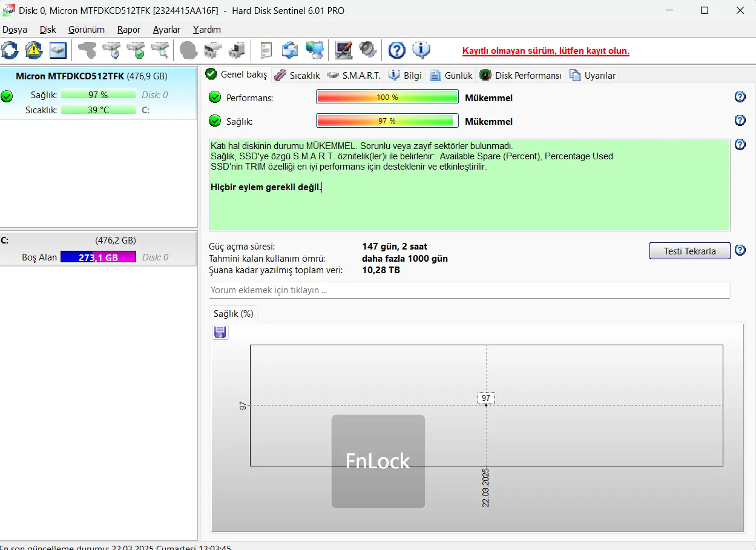Click the laptop with pen configuration icon
This screenshot has height=550, width=756.
(x=344, y=50)
